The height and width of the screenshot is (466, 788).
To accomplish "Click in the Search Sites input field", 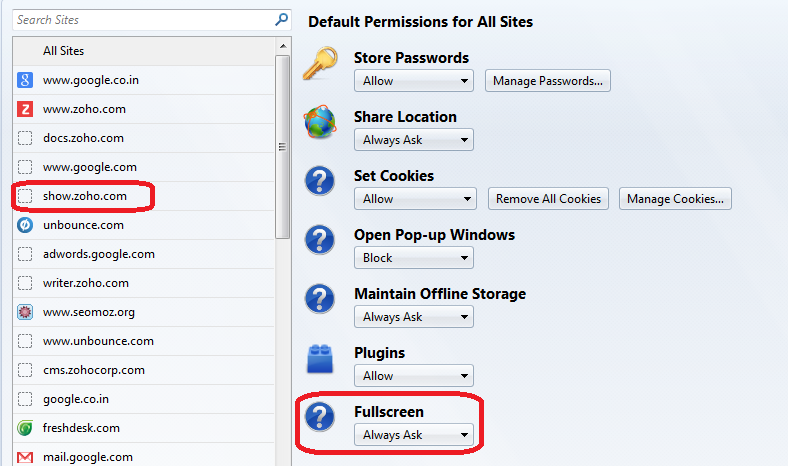I will pos(144,20).
